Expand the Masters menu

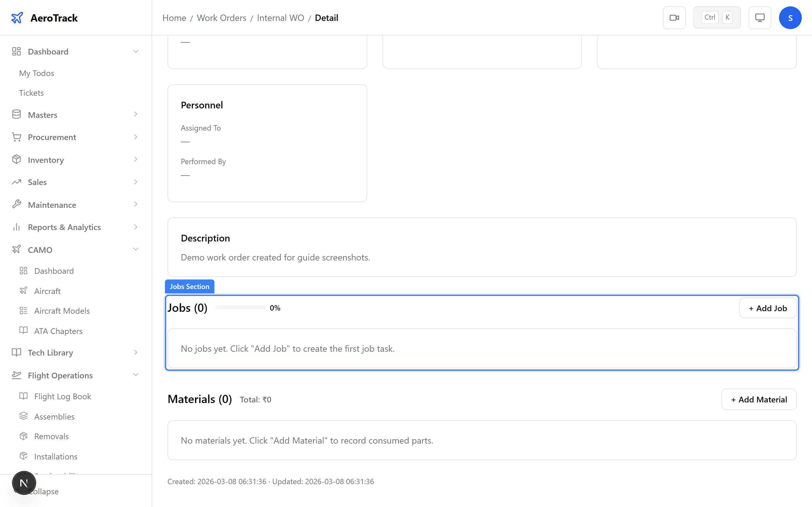pyautogui.click(x=135, y=114)
